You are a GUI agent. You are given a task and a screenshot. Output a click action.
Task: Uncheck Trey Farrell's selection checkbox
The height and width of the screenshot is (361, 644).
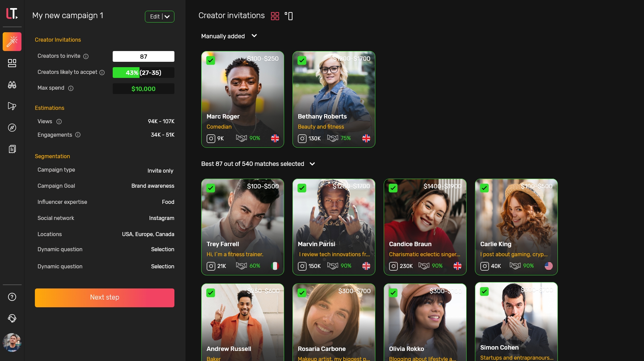[x=211, y=188]
